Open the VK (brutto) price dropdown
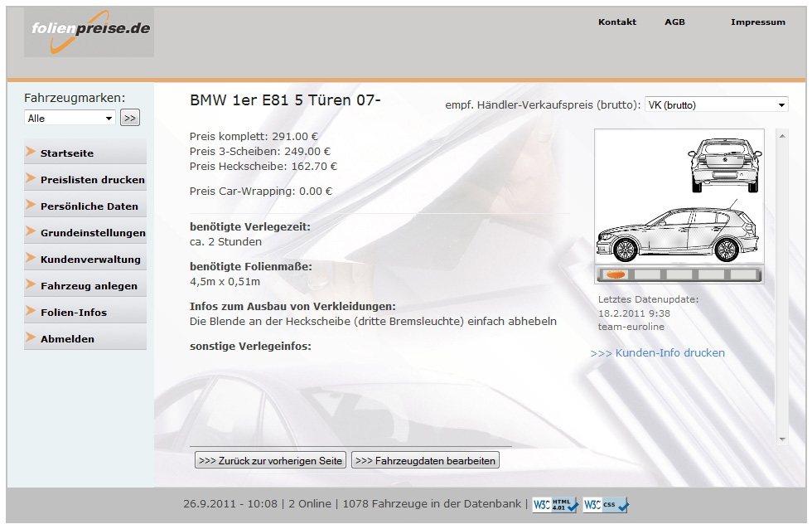Image resolution: width=812 pixels, height=529 pixels. click(716, 104)
